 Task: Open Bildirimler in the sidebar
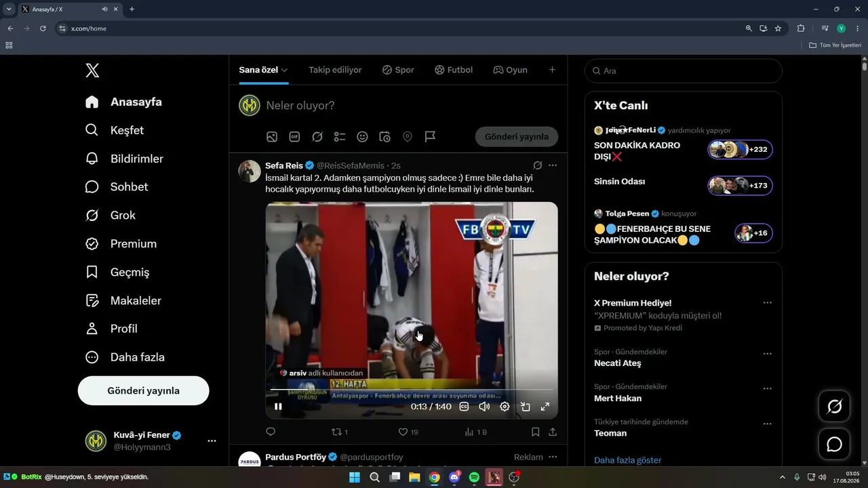point(123,159)
